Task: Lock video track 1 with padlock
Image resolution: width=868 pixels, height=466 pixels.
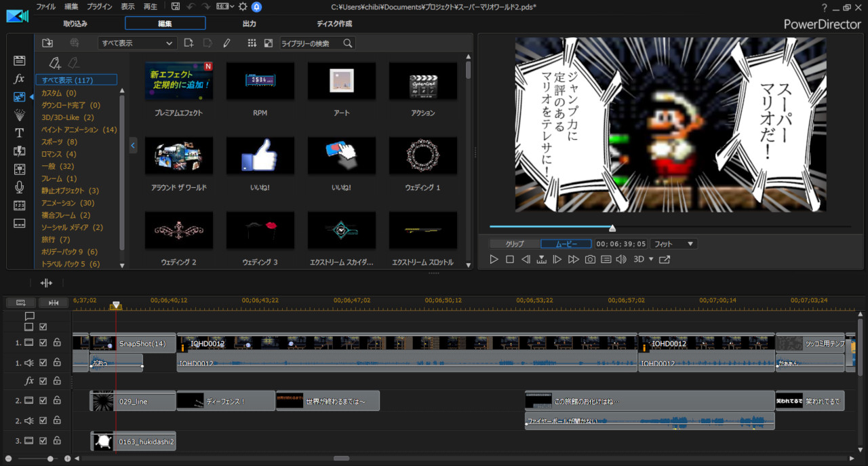Action: 57,343
